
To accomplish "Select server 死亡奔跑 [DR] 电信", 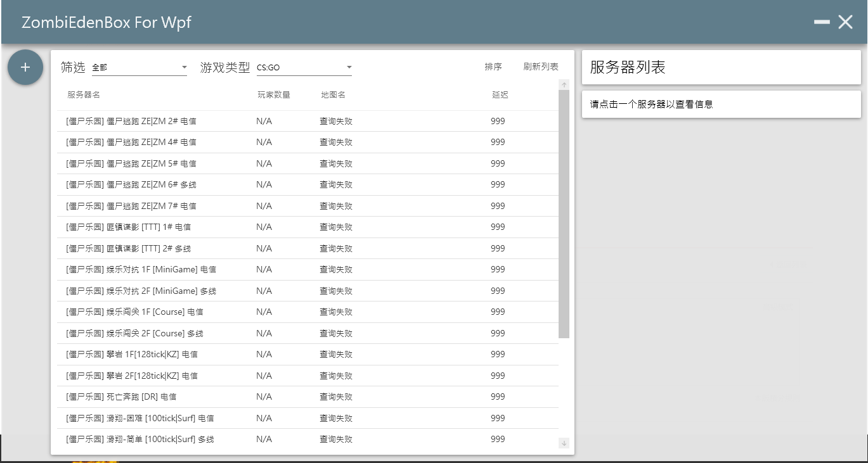I will (190, 396).
